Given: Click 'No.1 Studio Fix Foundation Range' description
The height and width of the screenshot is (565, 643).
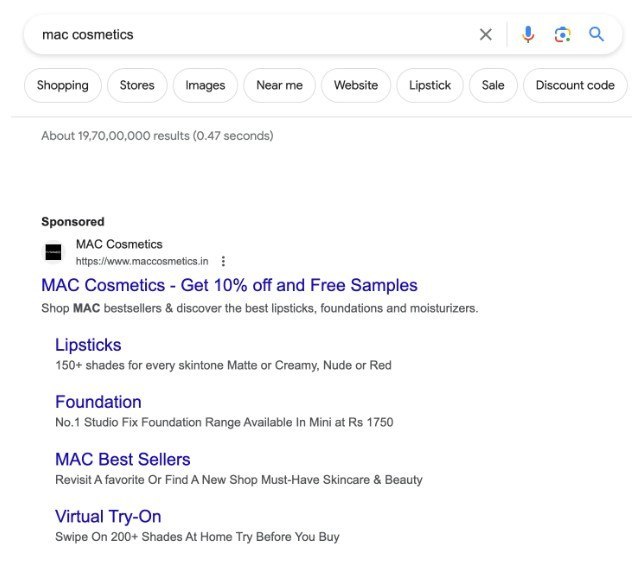Looking at the screenshot, I should tap(224, 422).
